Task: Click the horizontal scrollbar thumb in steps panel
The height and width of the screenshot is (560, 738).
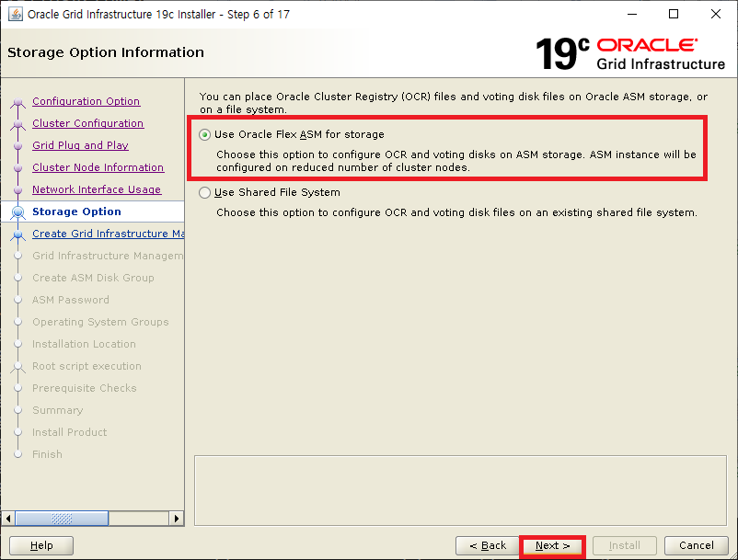Action: pos(62,519)
